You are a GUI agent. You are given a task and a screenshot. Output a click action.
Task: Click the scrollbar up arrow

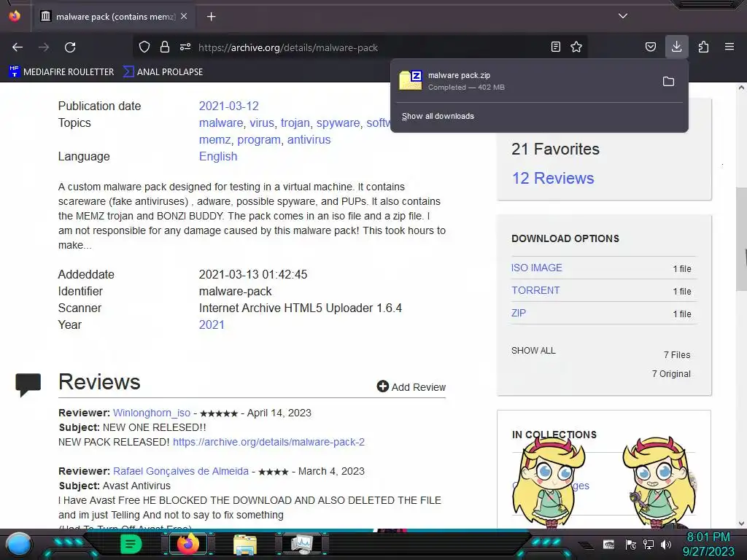point(741,87)
